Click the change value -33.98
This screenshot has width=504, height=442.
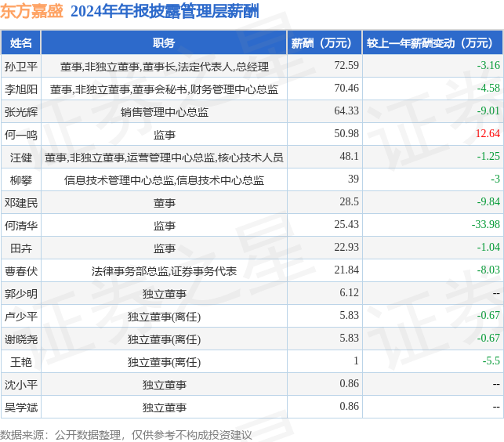[486, 224]
